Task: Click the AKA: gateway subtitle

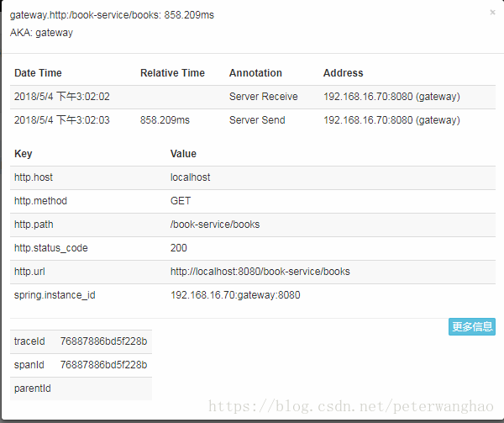Action: pos(41,33)
